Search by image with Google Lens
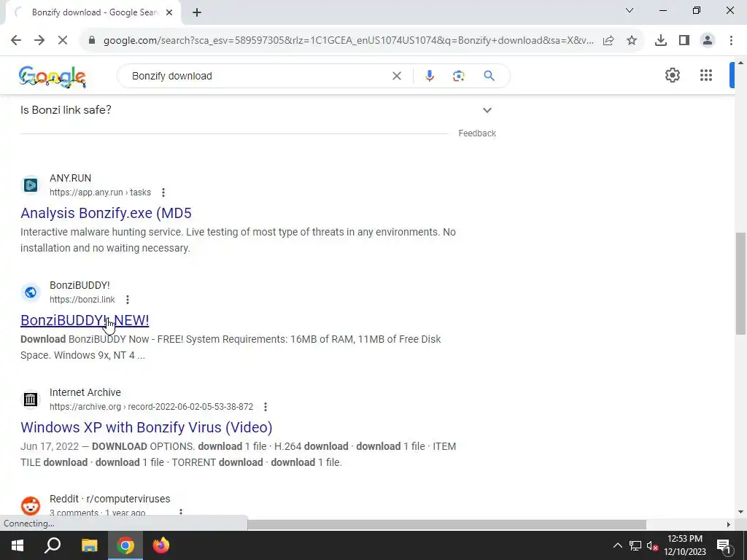Image resolution: width=747 pixels, height=560 pixels. tap(458, 76)
